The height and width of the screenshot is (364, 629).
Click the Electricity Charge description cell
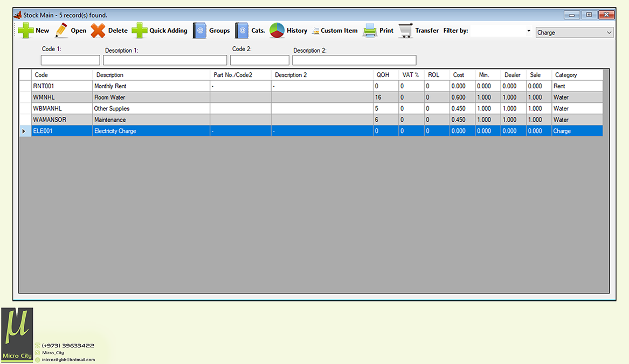151,131
